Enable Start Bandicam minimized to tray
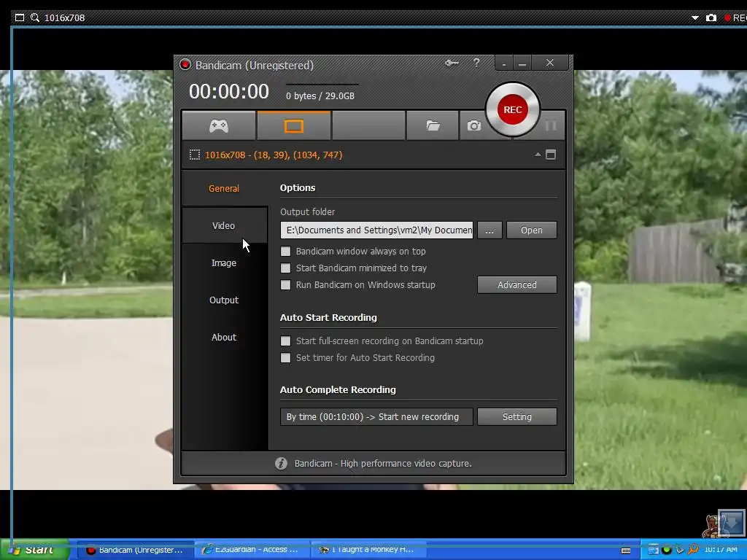Viewport: 747px width, 560px height. coord(285,268)
